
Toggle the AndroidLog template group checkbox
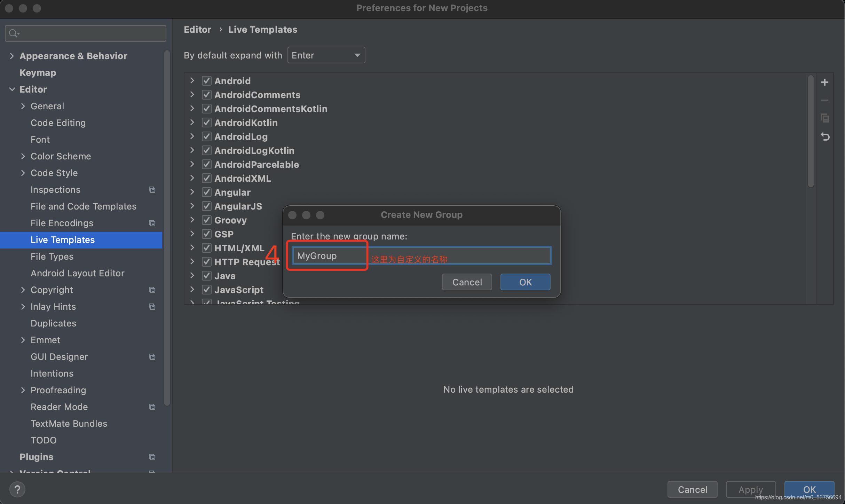(207, 137)
